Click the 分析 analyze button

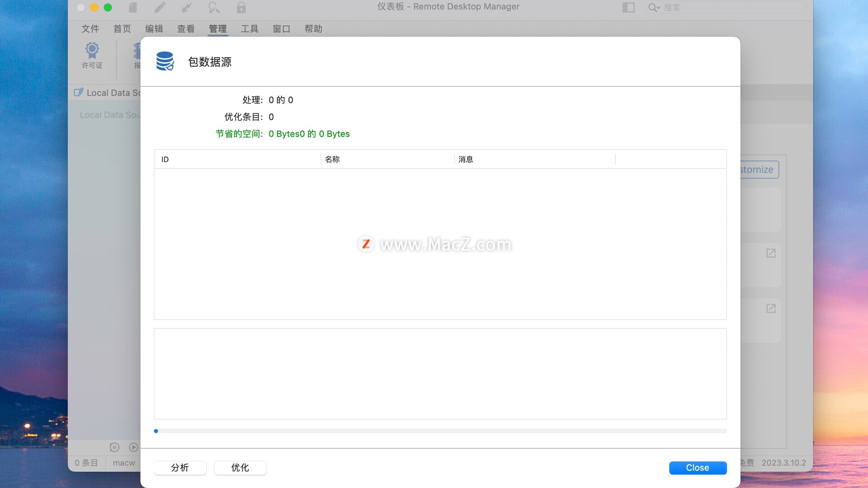[180, 468]
